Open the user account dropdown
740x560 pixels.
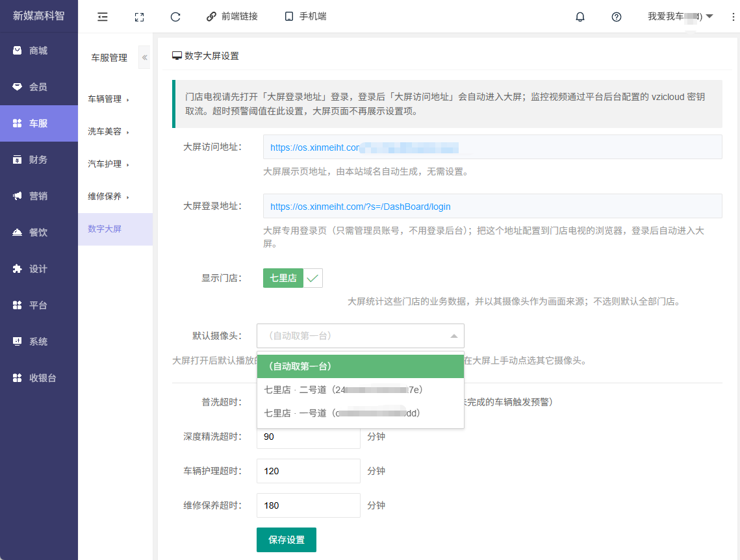click(680, 16)
